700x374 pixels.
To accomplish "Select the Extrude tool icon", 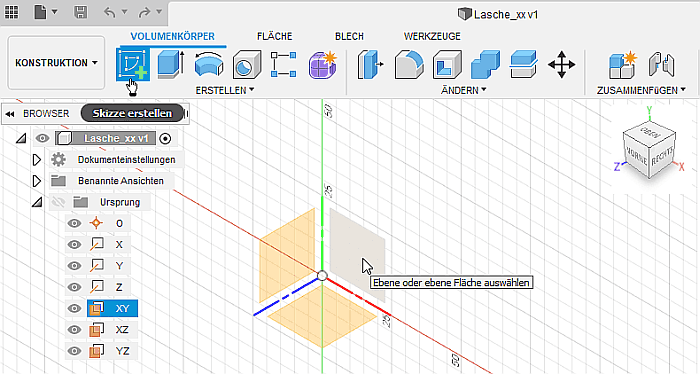I will tap(171, 65).
